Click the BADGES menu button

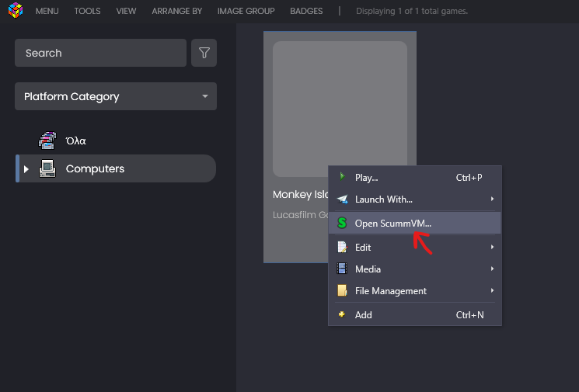(306, 11)
